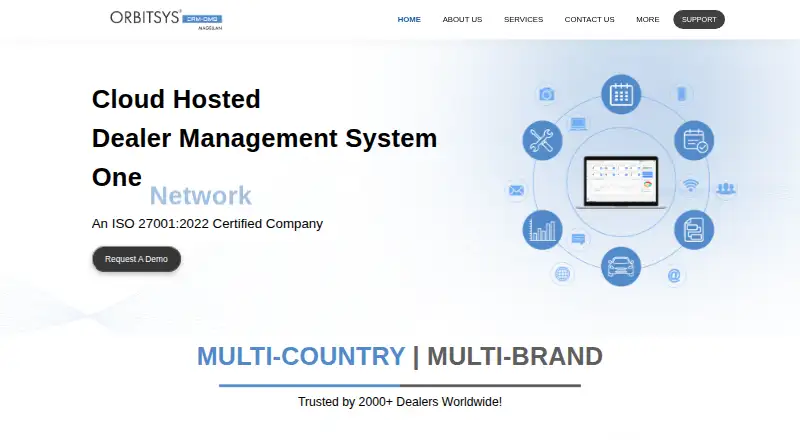
Task: Click the small @ symbol icon
Action: 674,276
